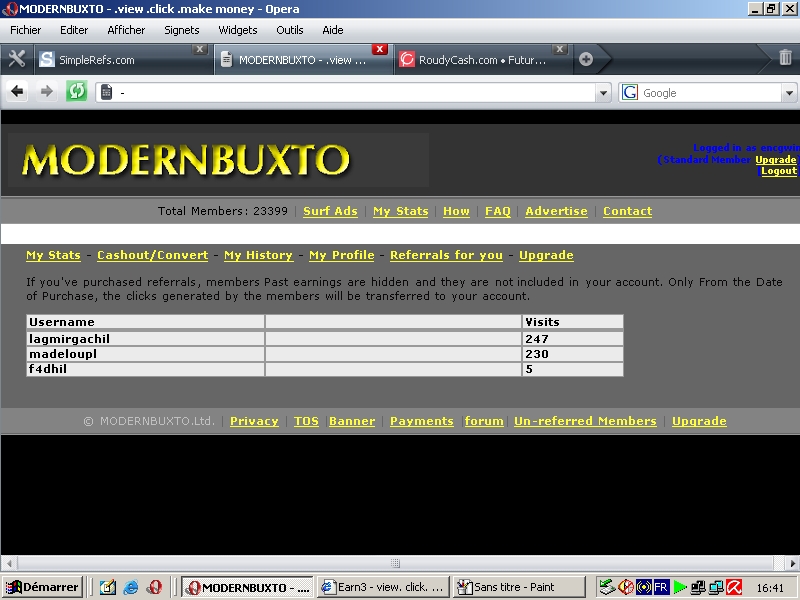Click the Google search engine icon
This screenshot has width=800, height=600.
tap(630, 92)
